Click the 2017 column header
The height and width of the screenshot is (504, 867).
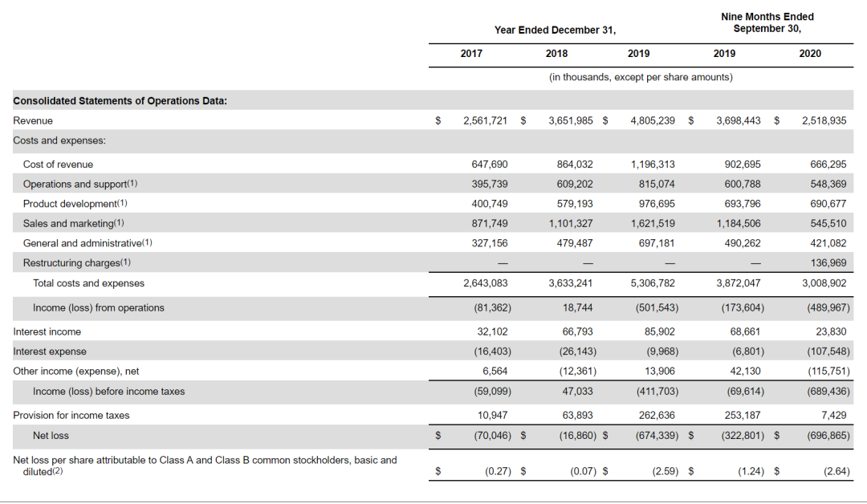(471, 54)
